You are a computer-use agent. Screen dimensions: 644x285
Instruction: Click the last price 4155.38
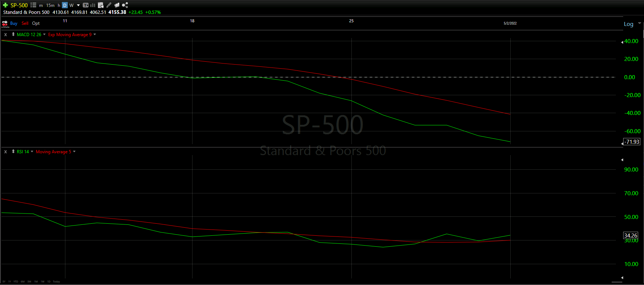point(117,12)
